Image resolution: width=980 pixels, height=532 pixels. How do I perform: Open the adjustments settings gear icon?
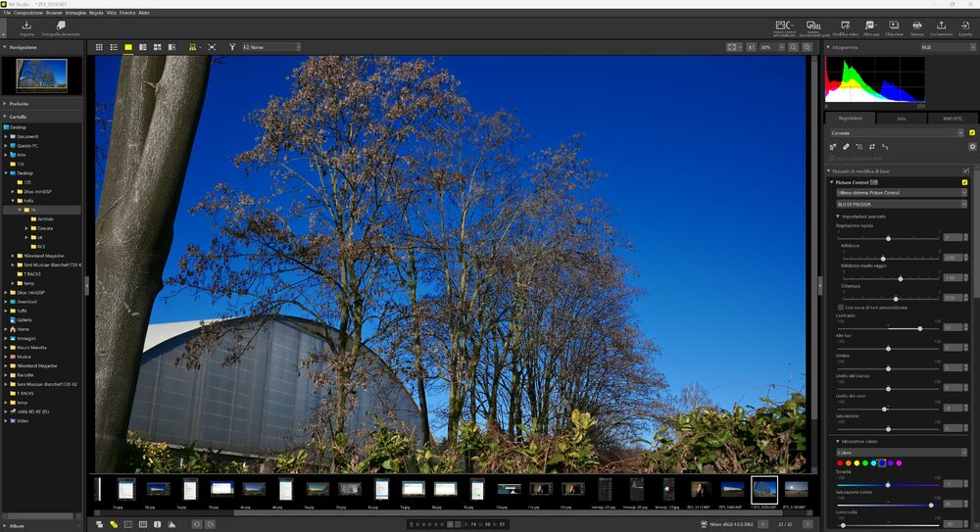click(972, 147)
